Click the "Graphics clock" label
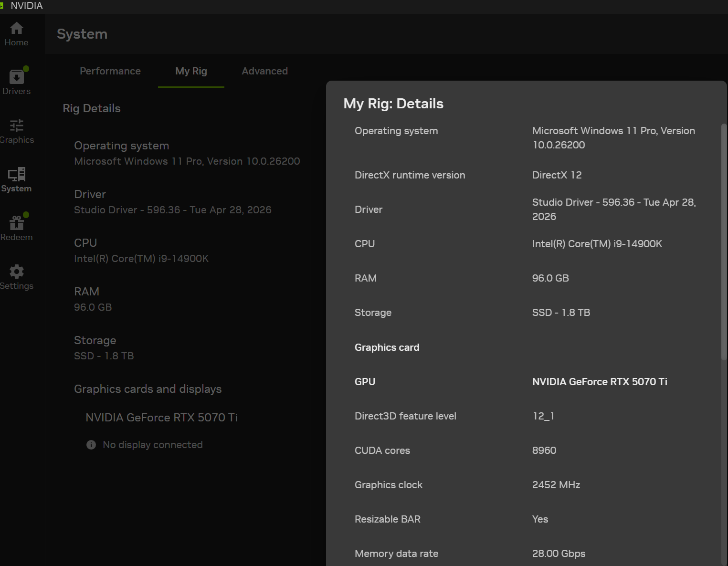 pyautogui.click(x=389, y=485)
